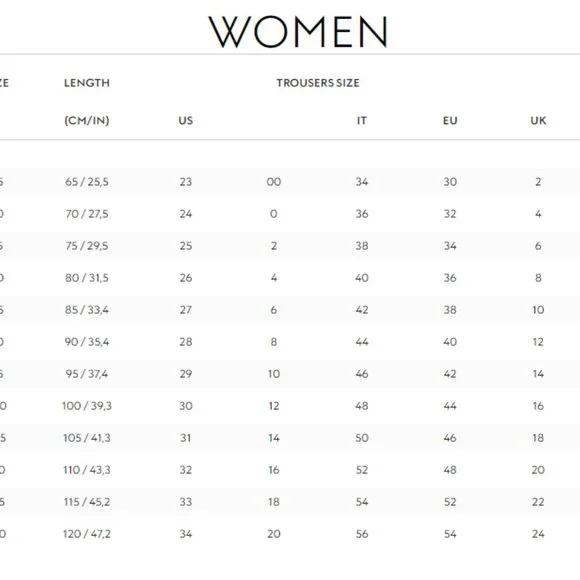Screen dimensions: 580x580
Task: Click the US column subheader
Action: (186, 121)
